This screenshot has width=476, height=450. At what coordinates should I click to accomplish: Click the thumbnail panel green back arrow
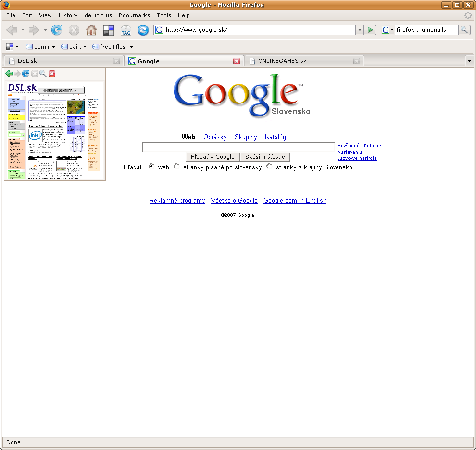click(x=9, y=73)
